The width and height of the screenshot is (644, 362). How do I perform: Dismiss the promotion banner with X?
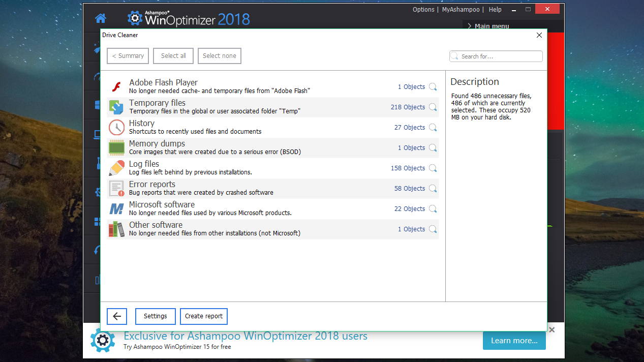coord(552,330)
